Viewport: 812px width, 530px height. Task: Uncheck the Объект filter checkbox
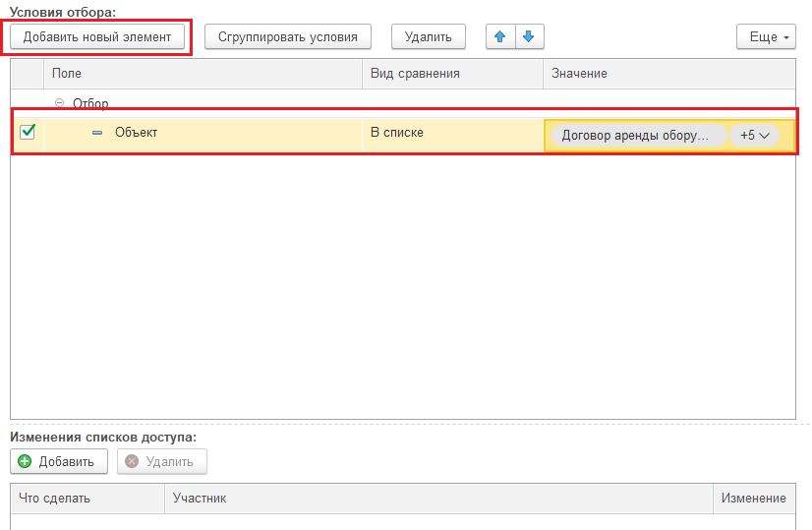point(28,133)
